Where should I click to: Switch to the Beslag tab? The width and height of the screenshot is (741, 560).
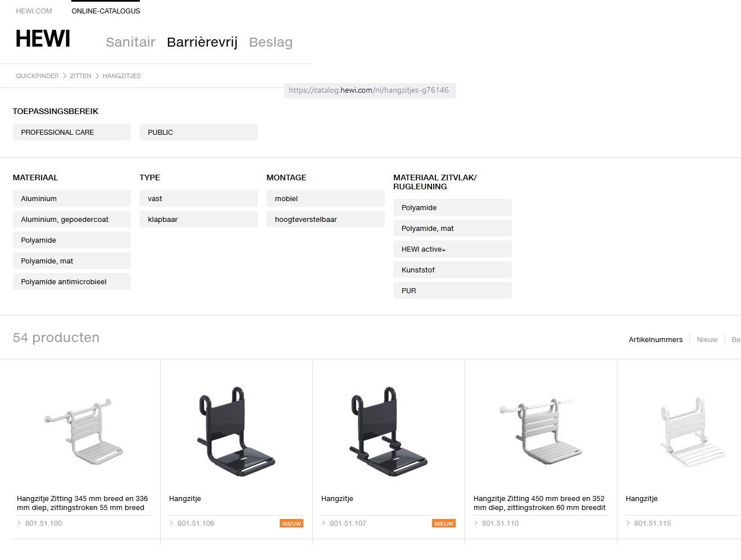tap(270, 42)
